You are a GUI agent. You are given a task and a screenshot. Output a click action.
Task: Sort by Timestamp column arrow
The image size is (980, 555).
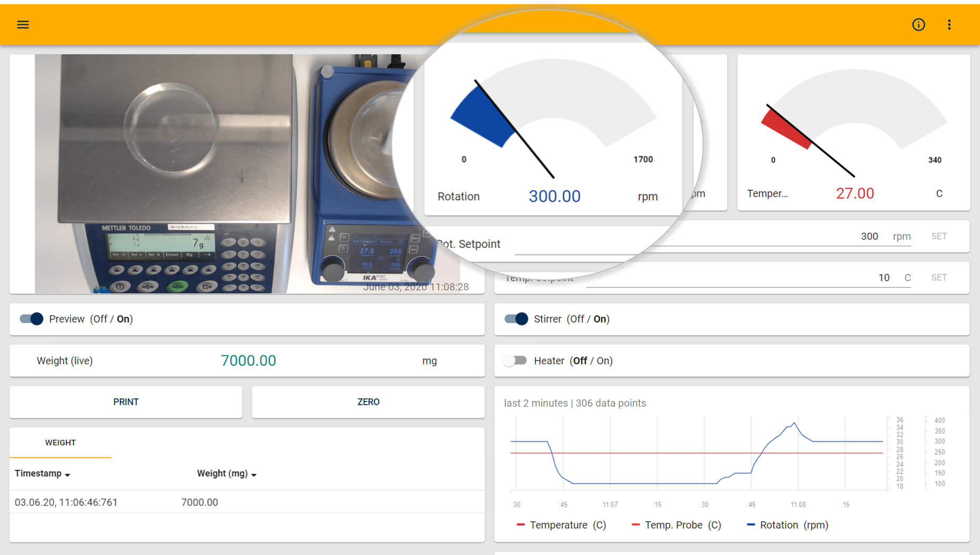pyautogui.click(x=67, y=475)
